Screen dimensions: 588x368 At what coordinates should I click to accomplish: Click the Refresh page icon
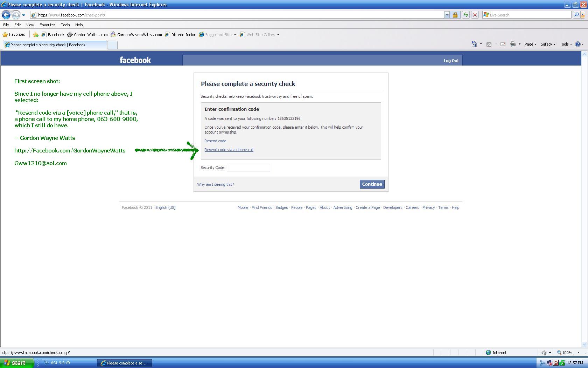click(x=465, y=15)
